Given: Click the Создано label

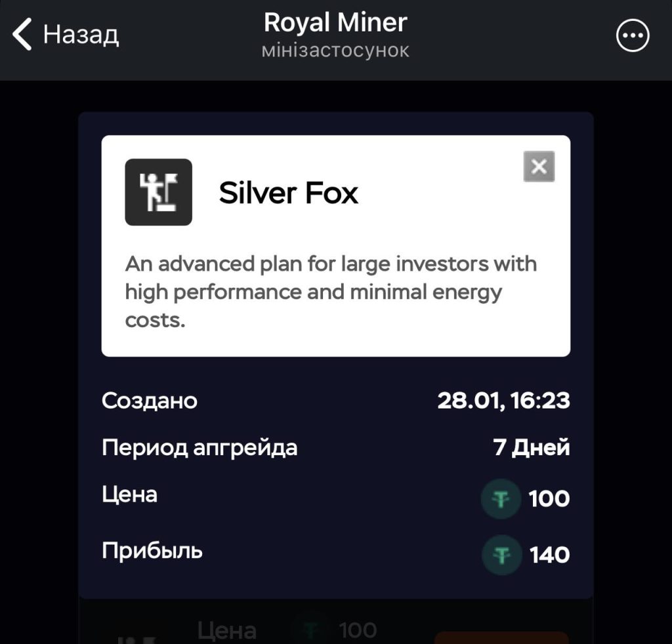Looking at the screenshot, I should pyautogui.click(x=150, y=401).
